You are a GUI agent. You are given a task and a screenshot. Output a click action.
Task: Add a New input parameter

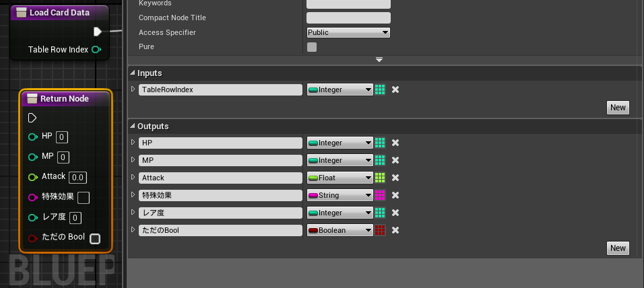618,108
